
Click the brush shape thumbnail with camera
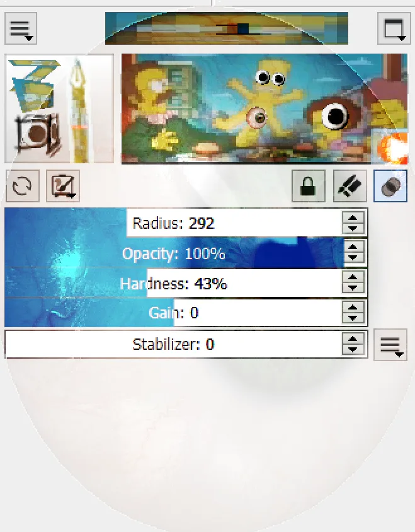coord(59,108)
